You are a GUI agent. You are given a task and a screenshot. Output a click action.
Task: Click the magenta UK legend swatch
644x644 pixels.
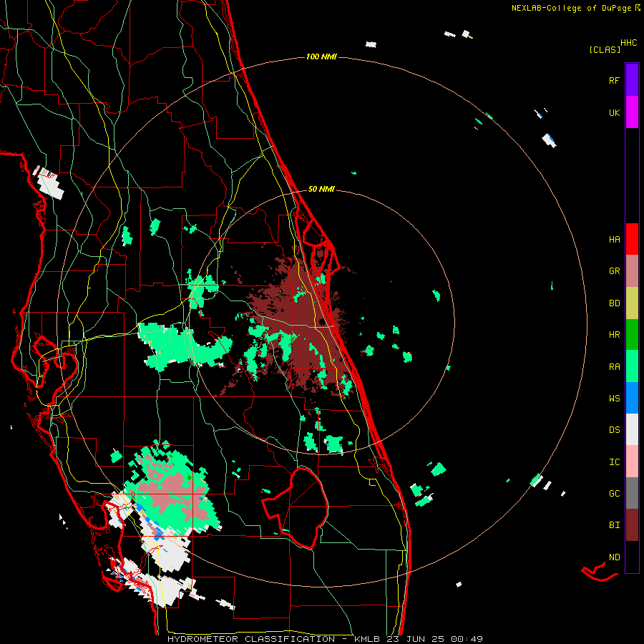point(632,112)
